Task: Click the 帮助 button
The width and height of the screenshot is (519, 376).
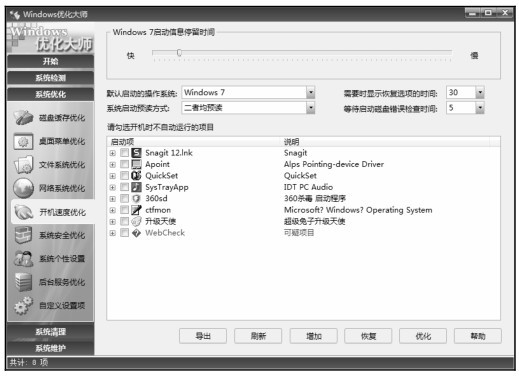Action: (x=478, y=336)
